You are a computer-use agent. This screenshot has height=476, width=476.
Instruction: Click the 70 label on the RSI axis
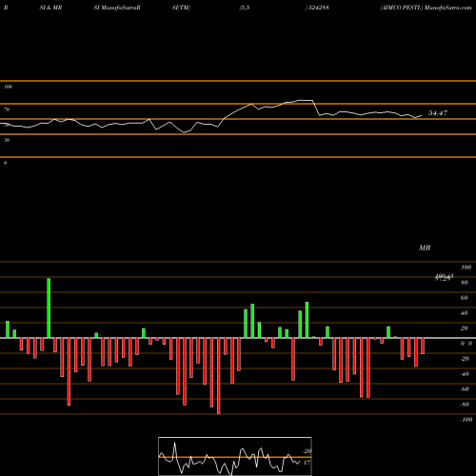tap(7, 109)
